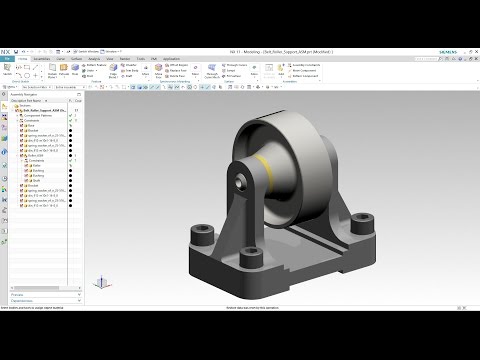This screenshot has width=480, height=360.
Task: Select the Rectangle sketch curve icon
Action: coord(27,68)
